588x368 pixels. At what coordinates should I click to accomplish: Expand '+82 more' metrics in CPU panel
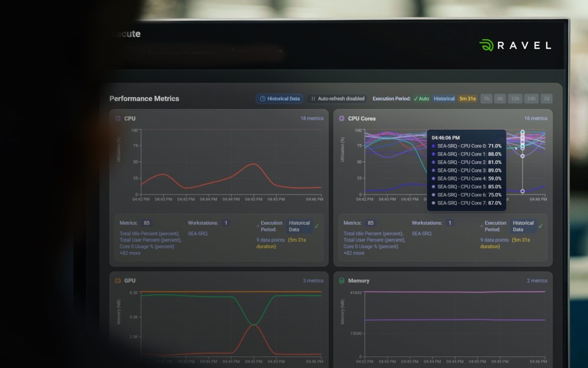click(x=130, y=253)
